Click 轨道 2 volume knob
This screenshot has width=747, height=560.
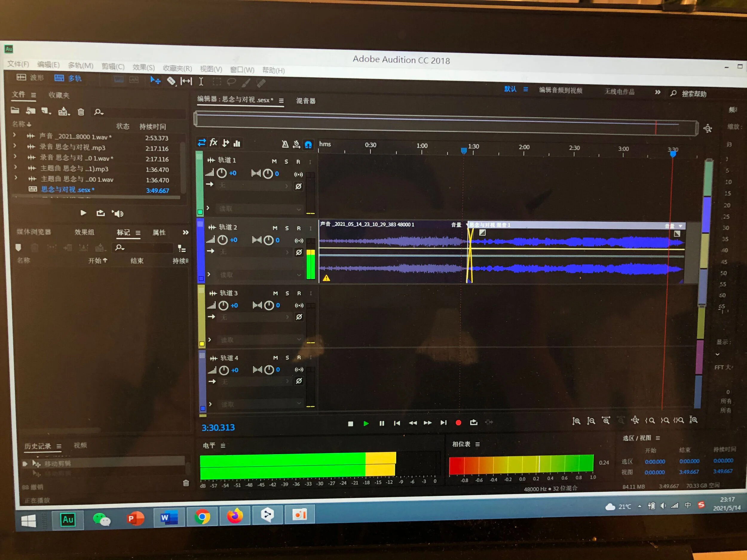[x=222, y=240]
